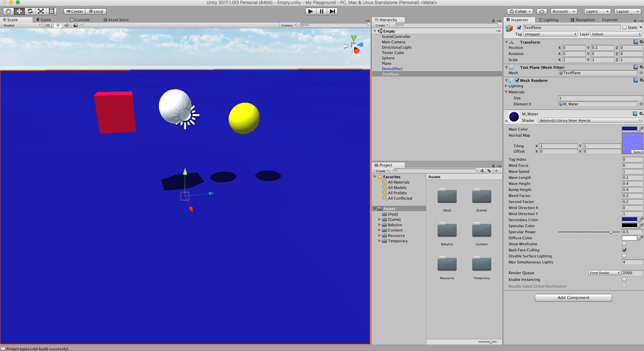
Task: Switch to the Game tab
Action: click(44, 20)
